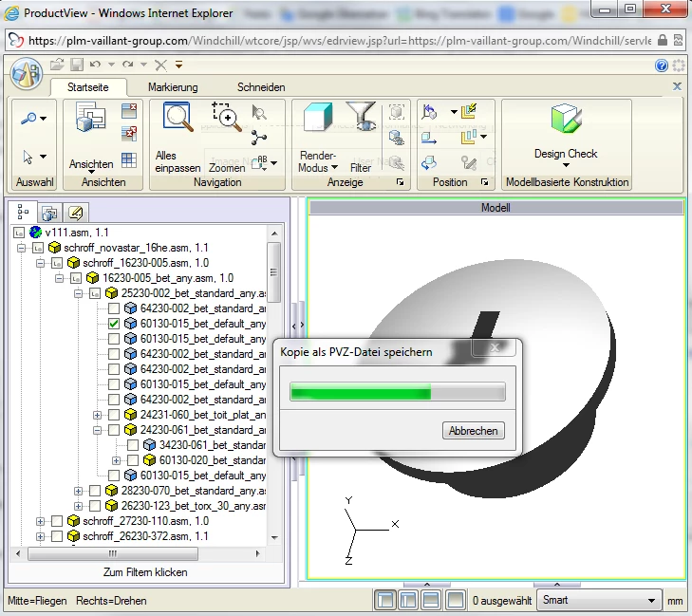Switch to the Markierung ribbon tab

tap(173, 87)
